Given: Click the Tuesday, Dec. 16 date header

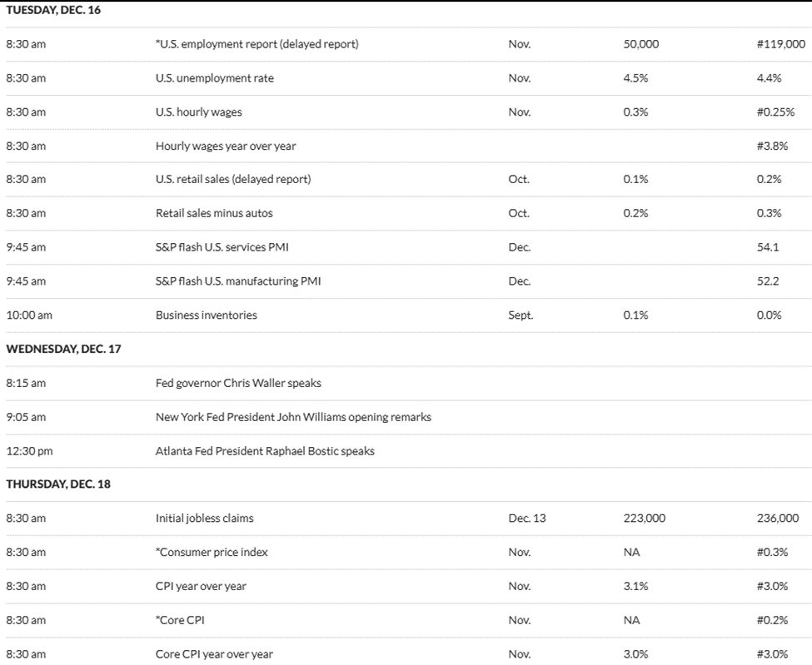Looking at the screenshot, I should tap(53, 10).
